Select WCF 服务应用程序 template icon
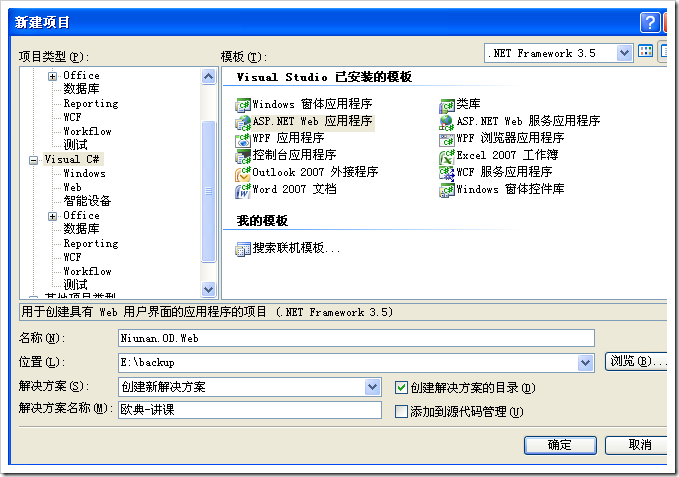Viewport: 679px width, 477px height. pyautogui.click(x=447, y=174)
